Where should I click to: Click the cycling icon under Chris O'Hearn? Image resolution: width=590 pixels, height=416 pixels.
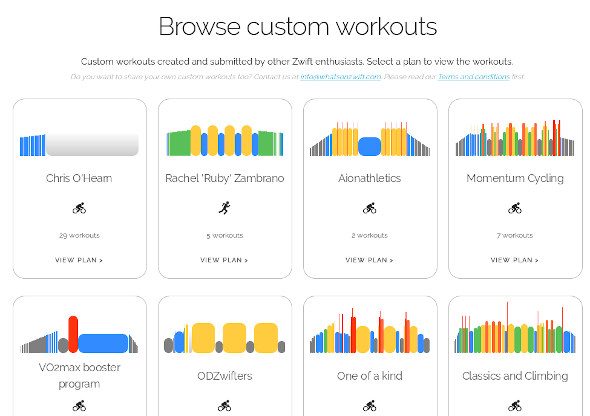[79, 208]
